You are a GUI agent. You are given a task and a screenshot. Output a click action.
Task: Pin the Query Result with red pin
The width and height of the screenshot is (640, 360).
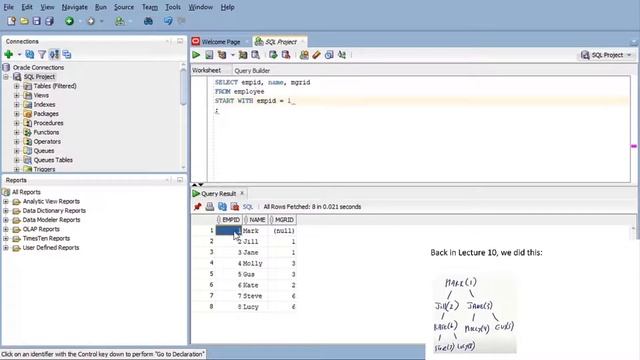(198, 207)
